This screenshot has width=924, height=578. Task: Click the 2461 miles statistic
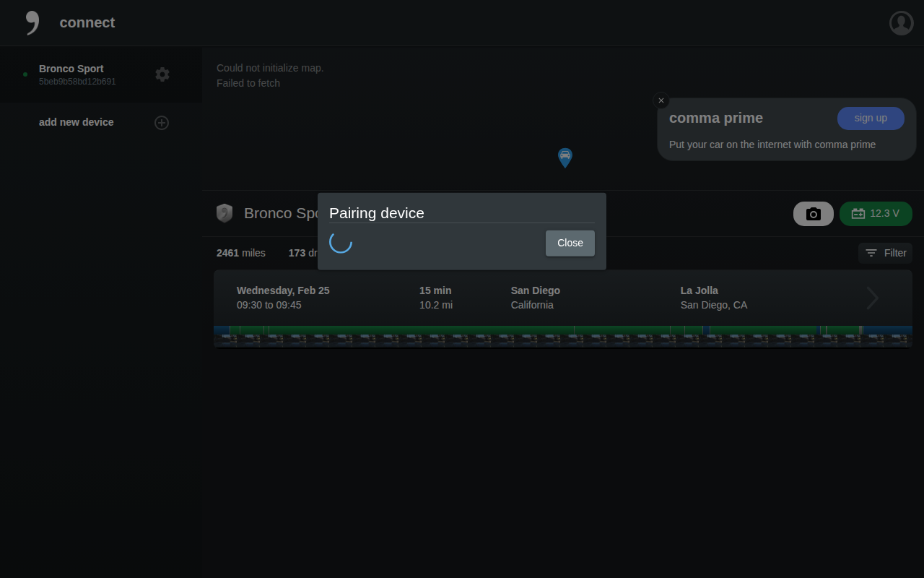tap(241, 253)
